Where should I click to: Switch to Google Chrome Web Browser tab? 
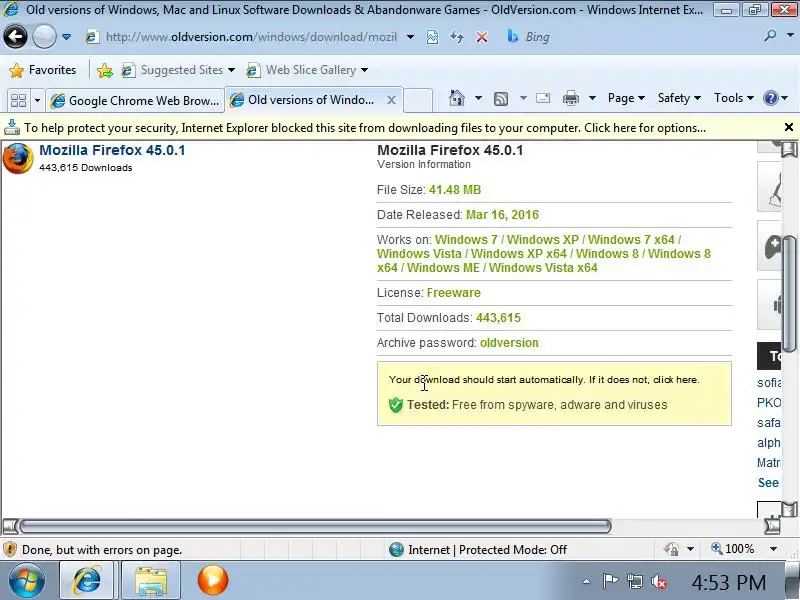pyautogui.click(x=135, y=101)
